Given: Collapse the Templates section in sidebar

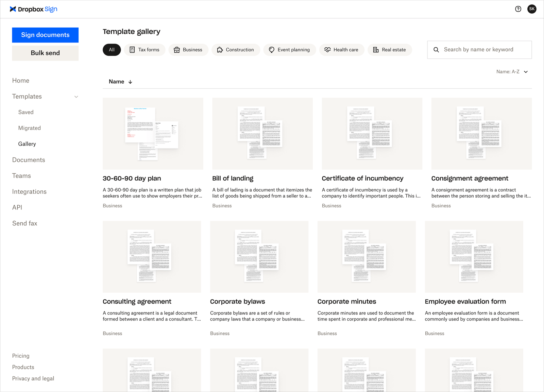Looking at the screenshot, I should (x=76, y=97).
